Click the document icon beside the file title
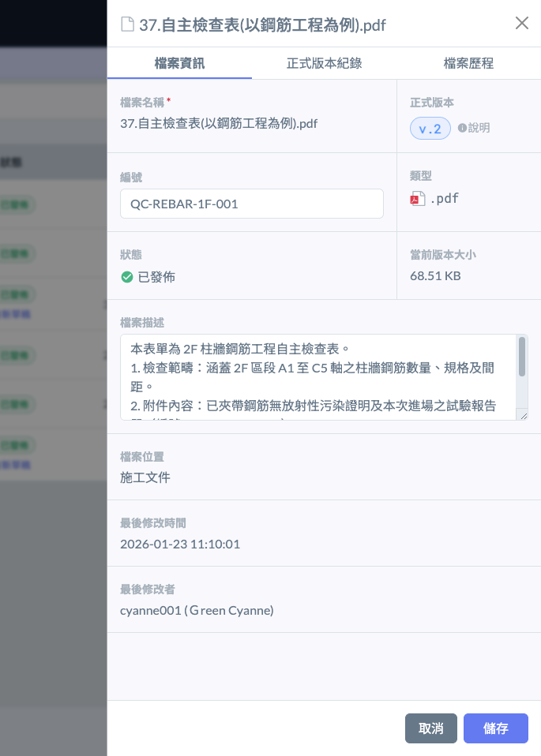 127,24
